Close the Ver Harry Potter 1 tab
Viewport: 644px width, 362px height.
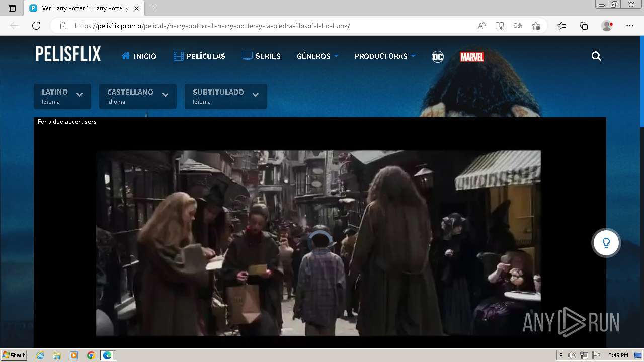[136, 8]
